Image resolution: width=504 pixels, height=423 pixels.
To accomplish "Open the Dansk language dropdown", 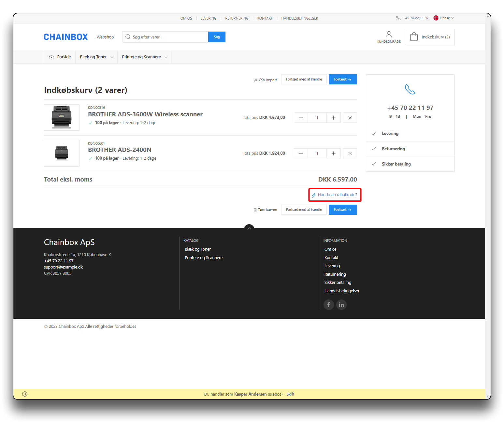I will [444, 18].
